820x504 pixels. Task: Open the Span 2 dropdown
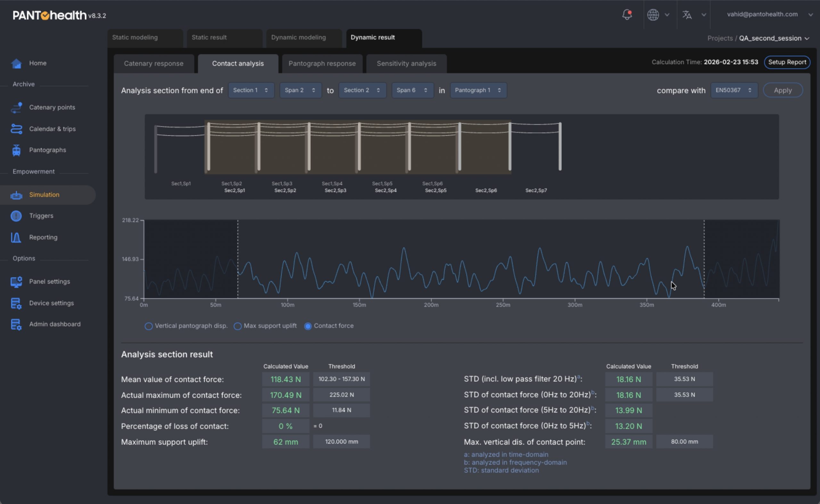coord(300,90)
